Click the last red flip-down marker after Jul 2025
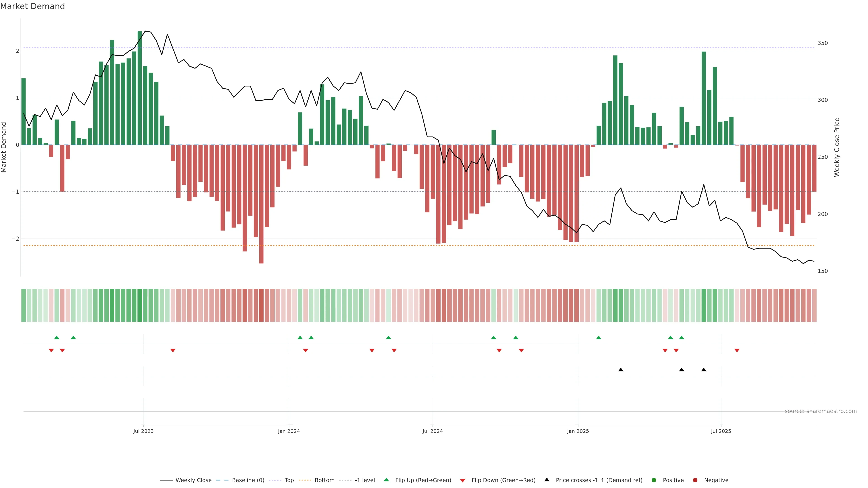This screenshot has width=868, height=488. (x=737, y=351)
